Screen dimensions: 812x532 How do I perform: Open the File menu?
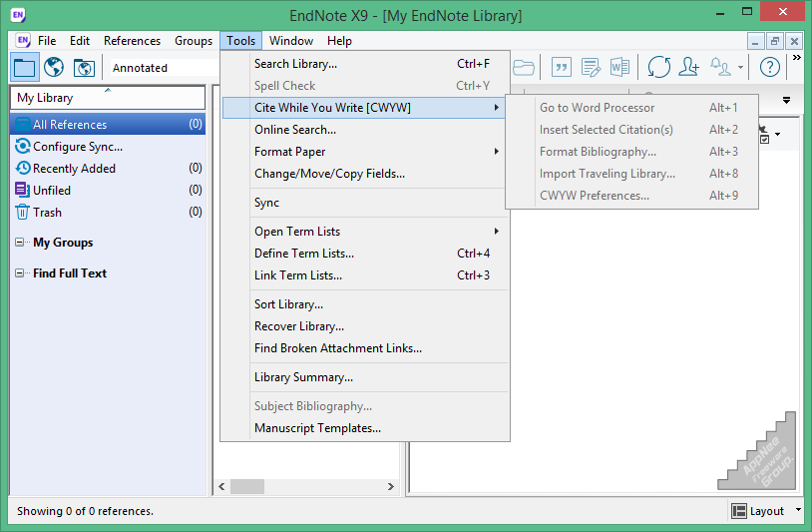click(x=47, y=40)
